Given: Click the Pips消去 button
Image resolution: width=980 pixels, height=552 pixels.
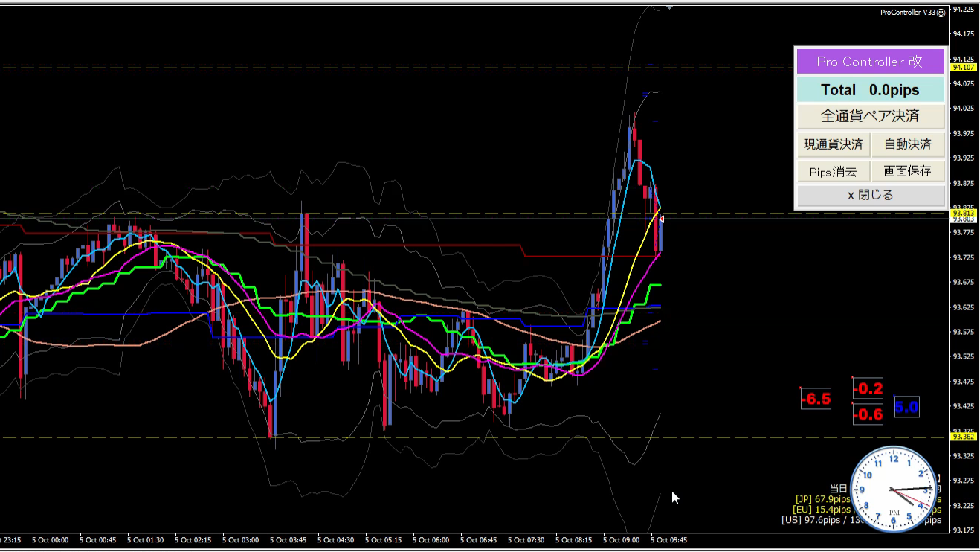Looking at the screenshot, I should [x=834, y=171].
